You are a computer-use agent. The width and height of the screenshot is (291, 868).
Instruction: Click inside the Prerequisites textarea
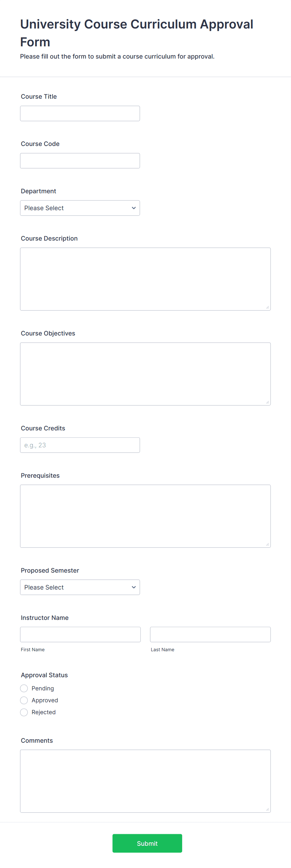point(145,516)
